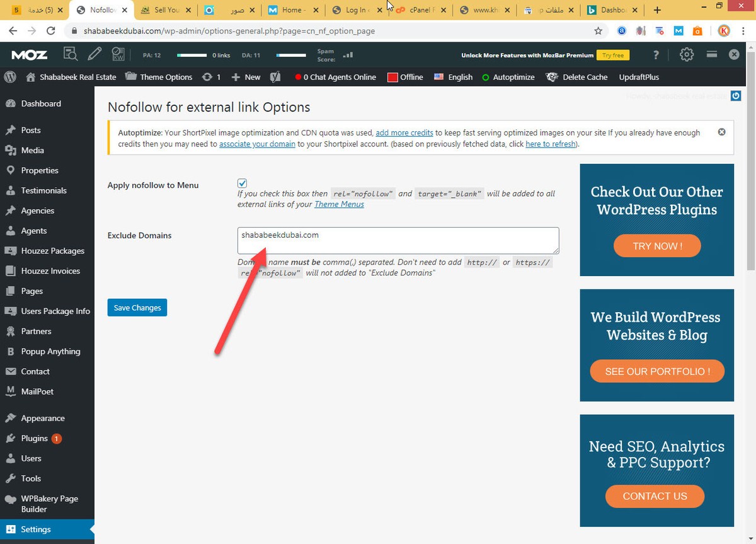Image resolution: width=756 pixels, height=544 pixels.
Task: Click the add more credits link
Action: coord(404,133)
